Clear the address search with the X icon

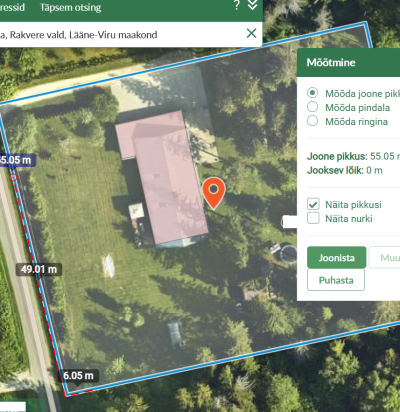(x=251, y=33)
